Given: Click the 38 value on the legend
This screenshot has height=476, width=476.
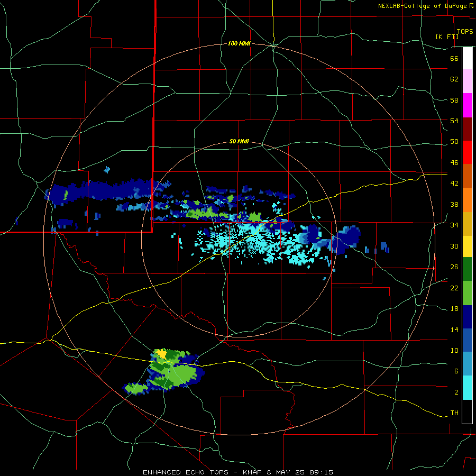Looking at the screenshot, I should 454,204.
